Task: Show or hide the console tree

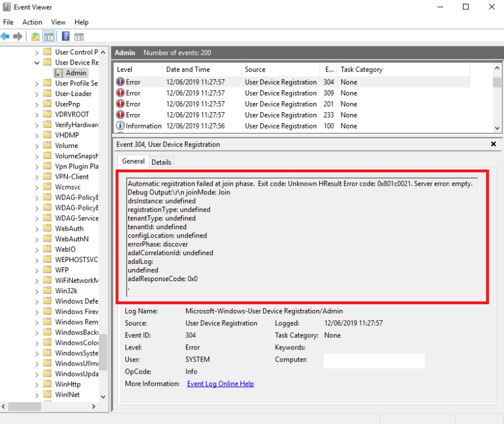Action: (49, 35)
